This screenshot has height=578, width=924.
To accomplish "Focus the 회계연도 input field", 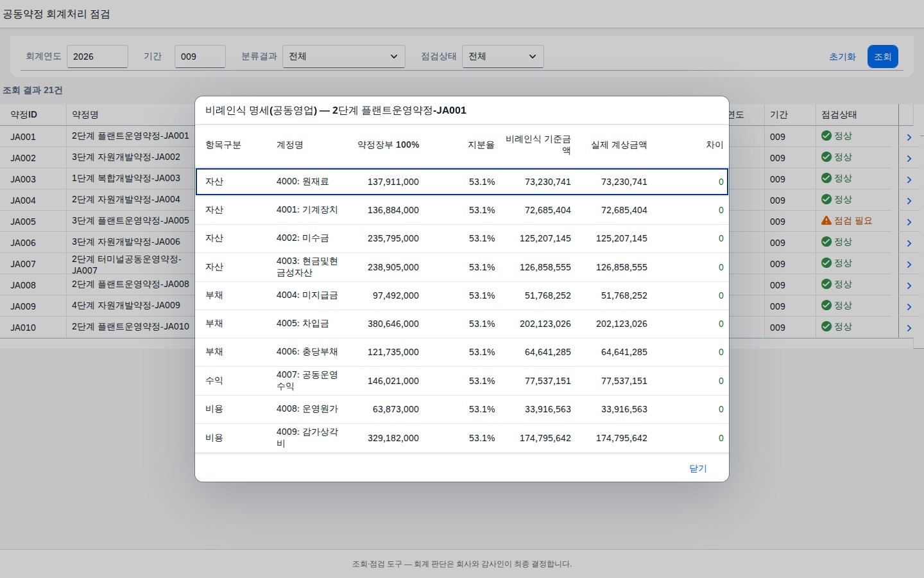I will click(x=98, y=57).
